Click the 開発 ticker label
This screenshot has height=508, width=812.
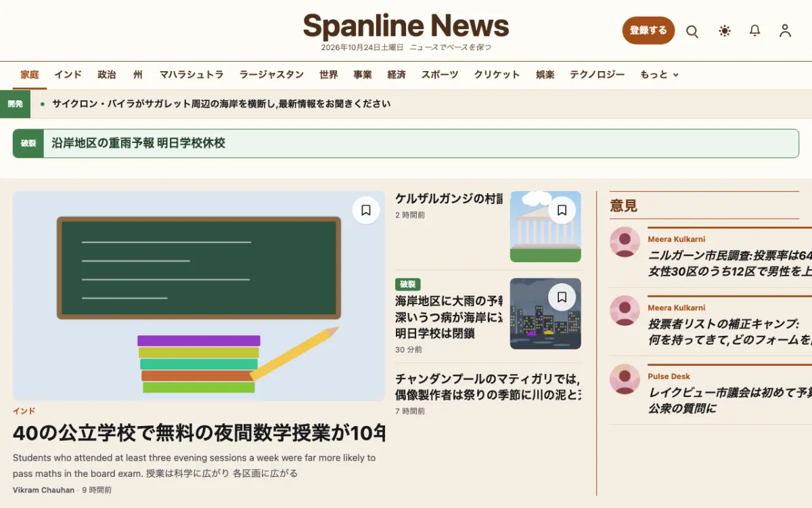tap(15, 104)
